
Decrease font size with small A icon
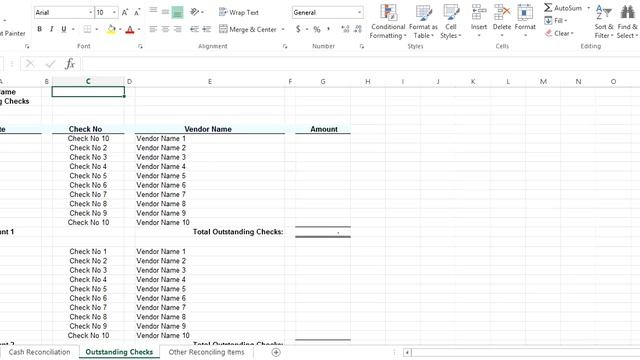[137, 13]
